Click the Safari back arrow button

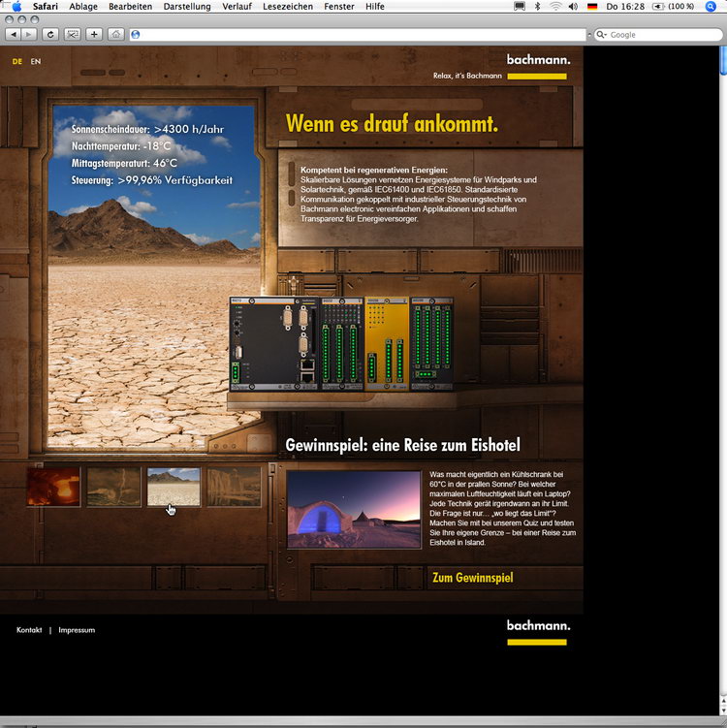11,34
